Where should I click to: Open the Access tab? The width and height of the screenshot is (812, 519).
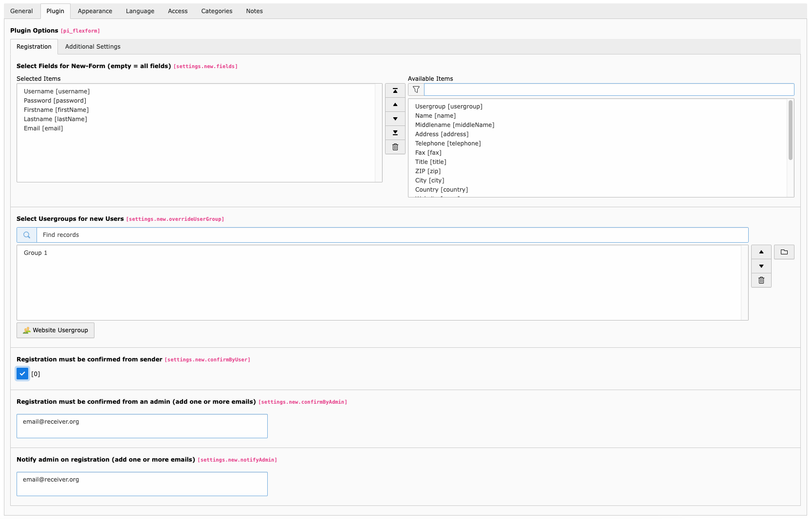point(178,11)
